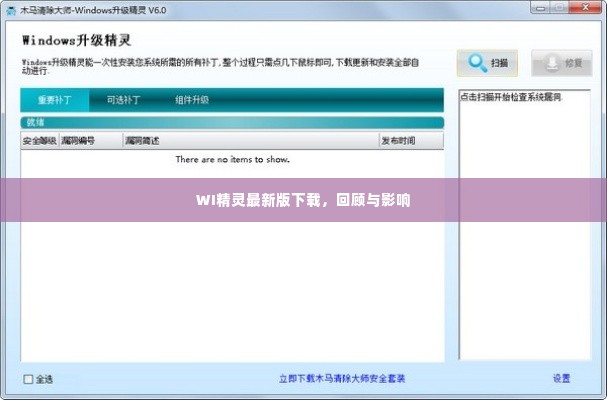This screenshot has height=400, width=607.
Task: Open the 可选补丁 tab
Action: pos(123,100)
